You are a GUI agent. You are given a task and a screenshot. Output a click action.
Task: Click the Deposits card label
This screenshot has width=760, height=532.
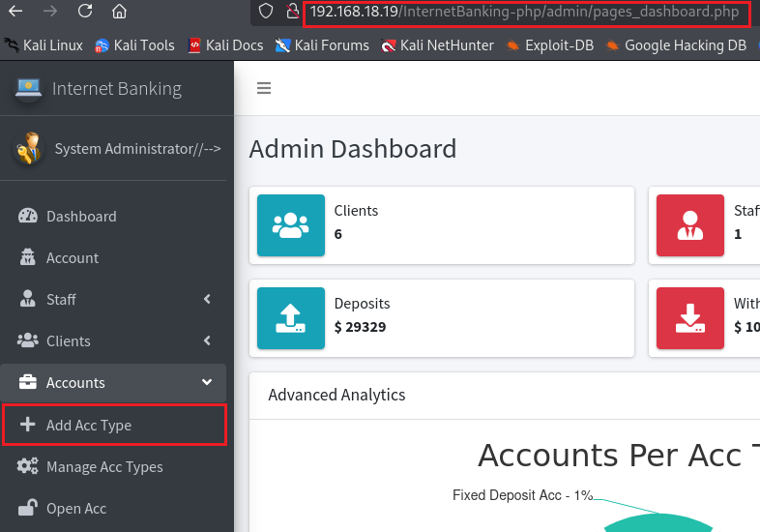[x=362, y=304]
